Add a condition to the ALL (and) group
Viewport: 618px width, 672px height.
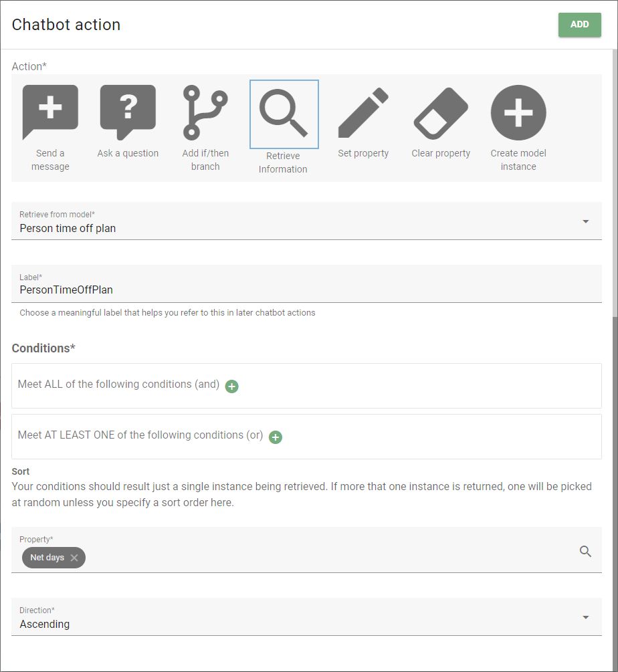coord(232,386)
